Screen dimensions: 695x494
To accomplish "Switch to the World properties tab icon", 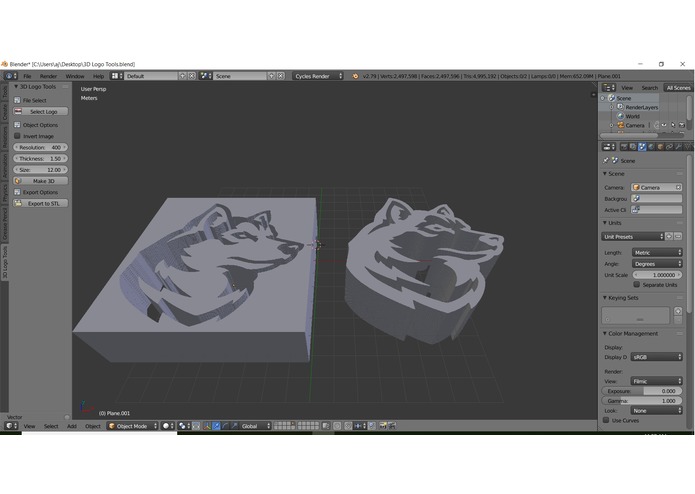I will pos(651,147).
